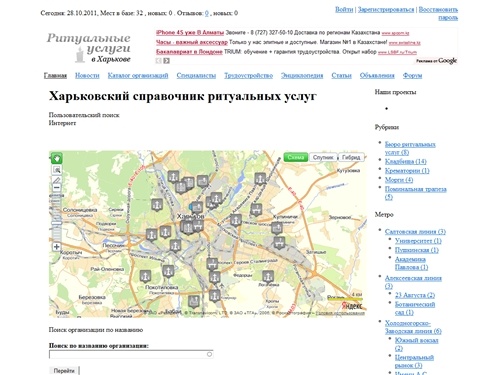Screen dimensions: 500x375
Task: Open Южный вокзал (2) station link
Action: [417, 344]
